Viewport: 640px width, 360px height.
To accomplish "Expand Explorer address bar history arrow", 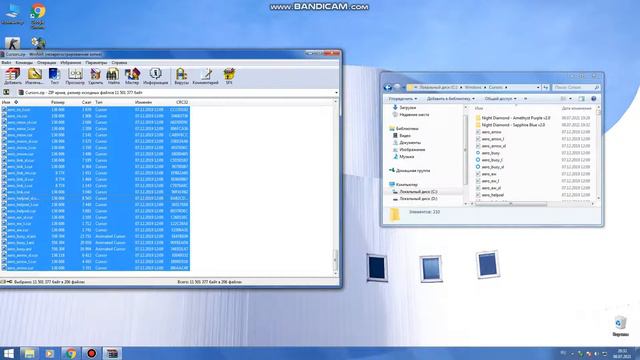I will click(x=538, y=87).
